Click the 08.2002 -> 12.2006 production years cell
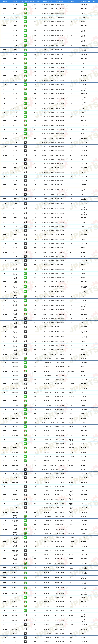Screen dimensions: 98x644 [x=47, y=422]
